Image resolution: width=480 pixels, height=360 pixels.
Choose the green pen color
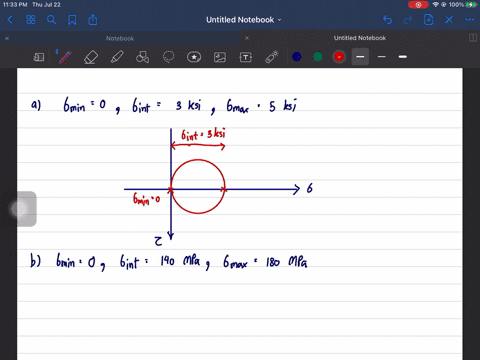318,57
